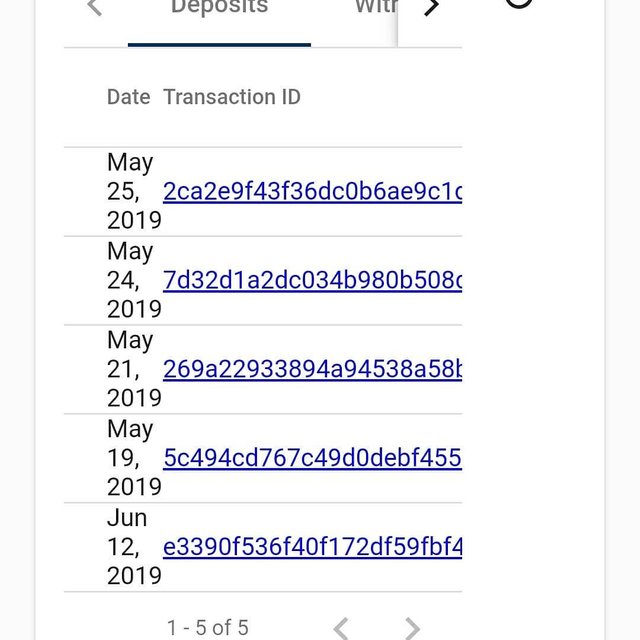Select the May 21, 2019 date cell
This screenshot has width=640, height=640.
[131, 369]
